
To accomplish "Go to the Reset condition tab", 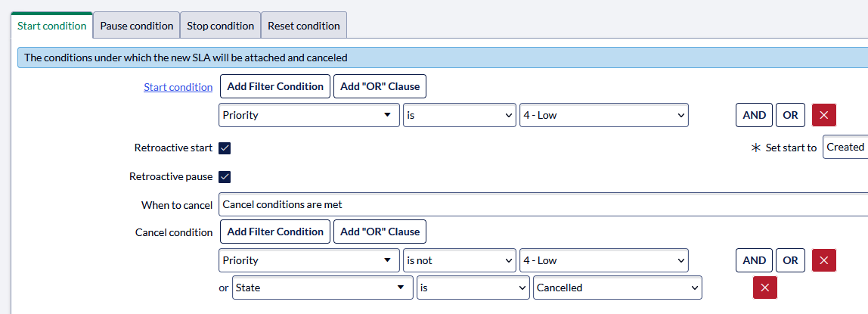I will tap(304, 26).
